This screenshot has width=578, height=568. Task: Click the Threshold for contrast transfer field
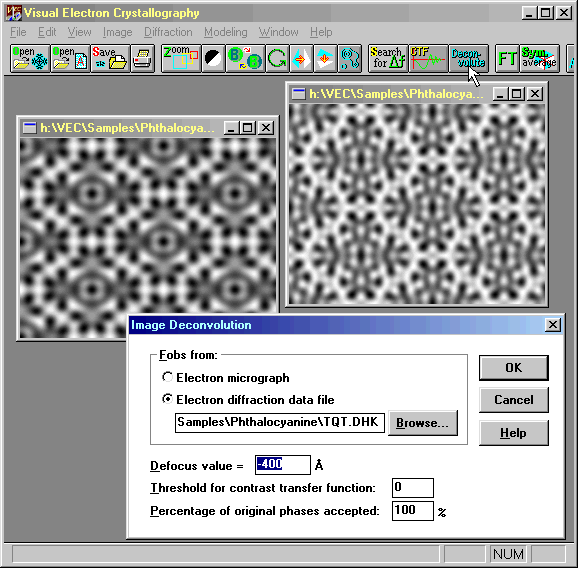point(412,488)
